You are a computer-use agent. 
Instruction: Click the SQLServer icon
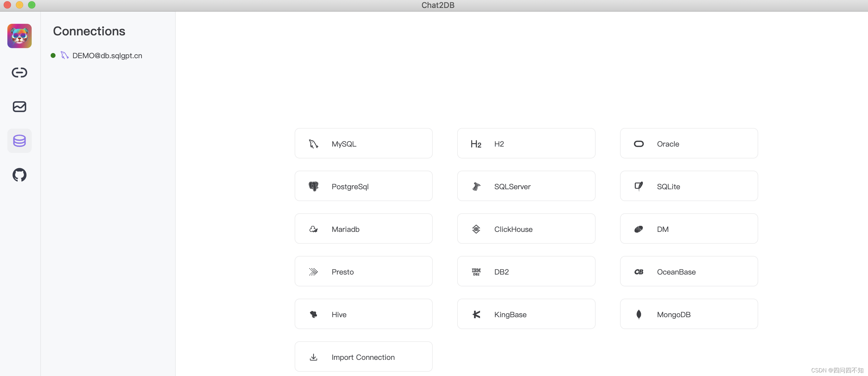coord(476,186)
